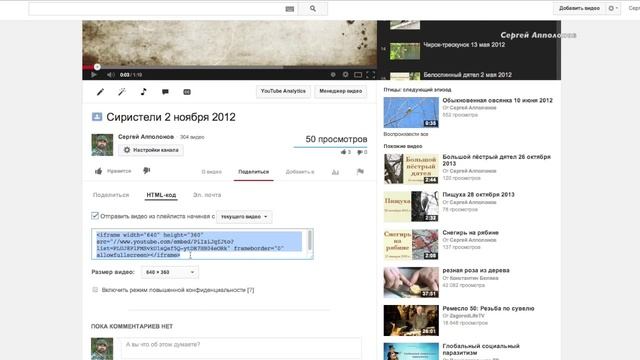Click the Добавить видео button

point(579,8)
